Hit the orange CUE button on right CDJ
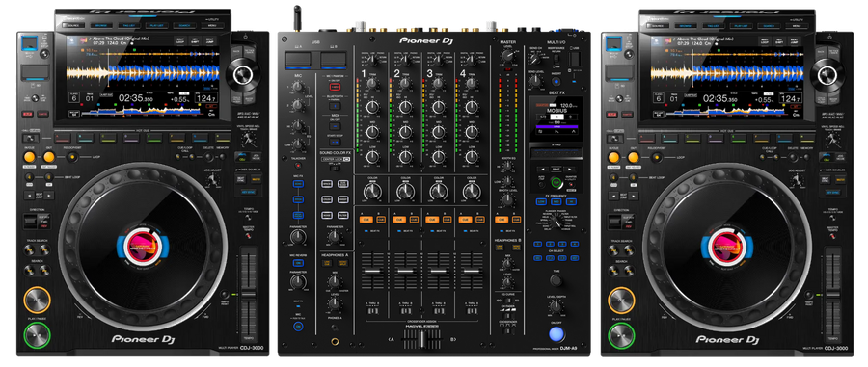This screenshot has height=367, width=868. [622, 300]
